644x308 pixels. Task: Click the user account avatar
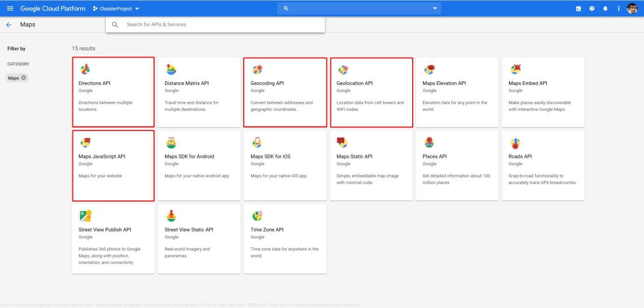coord(632,9)
